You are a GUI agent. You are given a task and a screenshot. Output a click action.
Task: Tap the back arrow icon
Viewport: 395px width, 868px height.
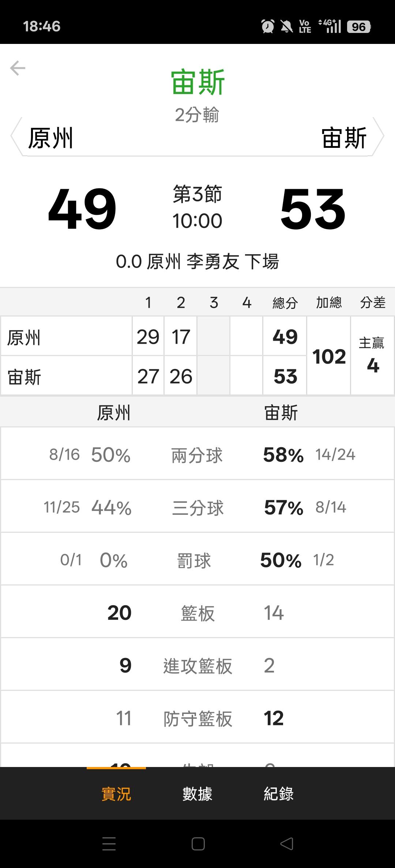(18, 68)
